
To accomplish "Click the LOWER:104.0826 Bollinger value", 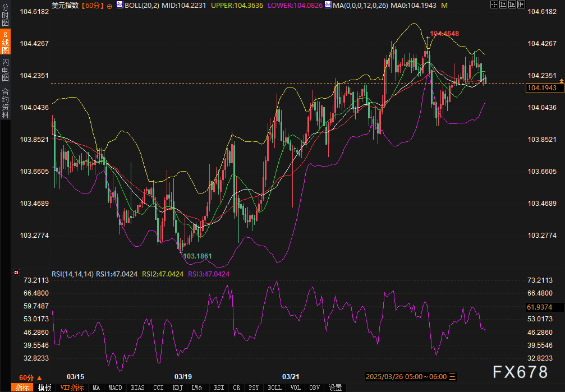I will (295, 6).
